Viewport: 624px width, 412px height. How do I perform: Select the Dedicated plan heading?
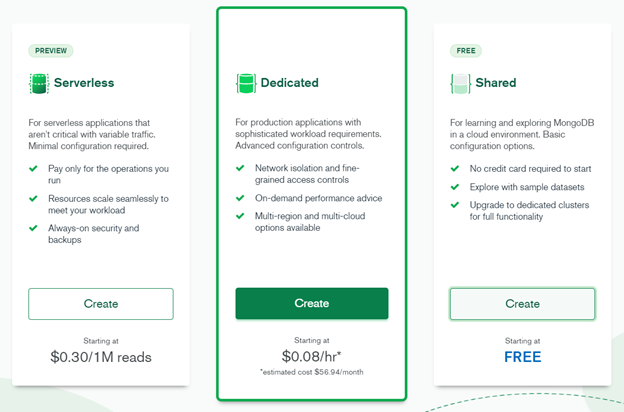coord(290,83)
